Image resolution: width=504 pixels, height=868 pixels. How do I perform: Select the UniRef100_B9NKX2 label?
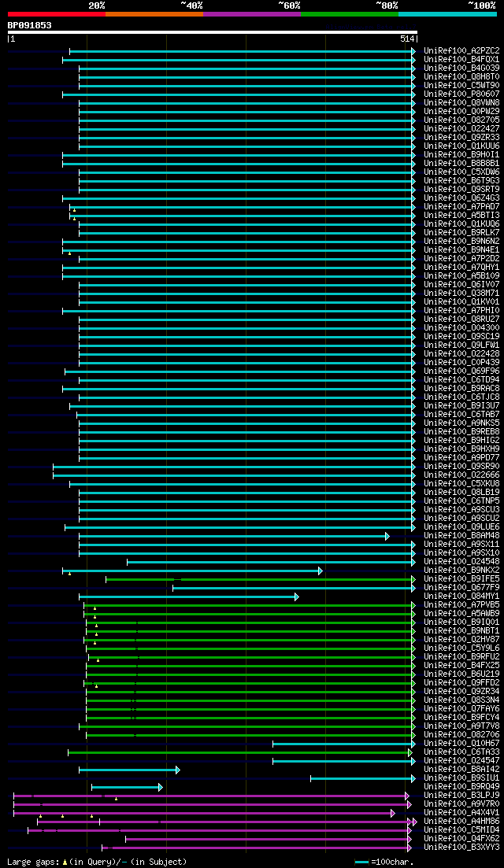(x=462, y=571)
